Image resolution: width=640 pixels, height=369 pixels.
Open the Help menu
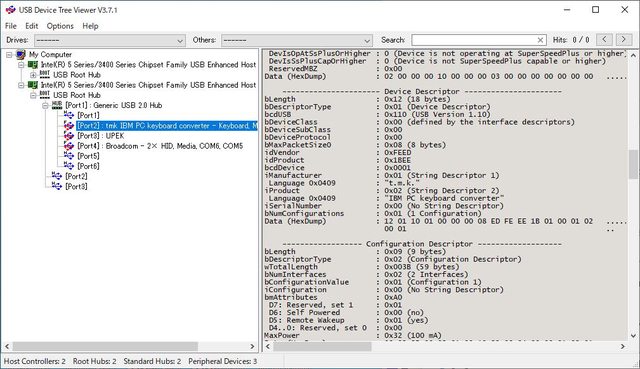point(90,26)
